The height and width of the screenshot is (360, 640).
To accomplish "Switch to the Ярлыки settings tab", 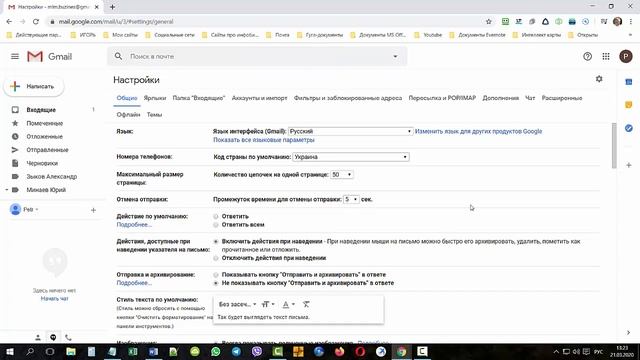I will click(x=155, y=98).
